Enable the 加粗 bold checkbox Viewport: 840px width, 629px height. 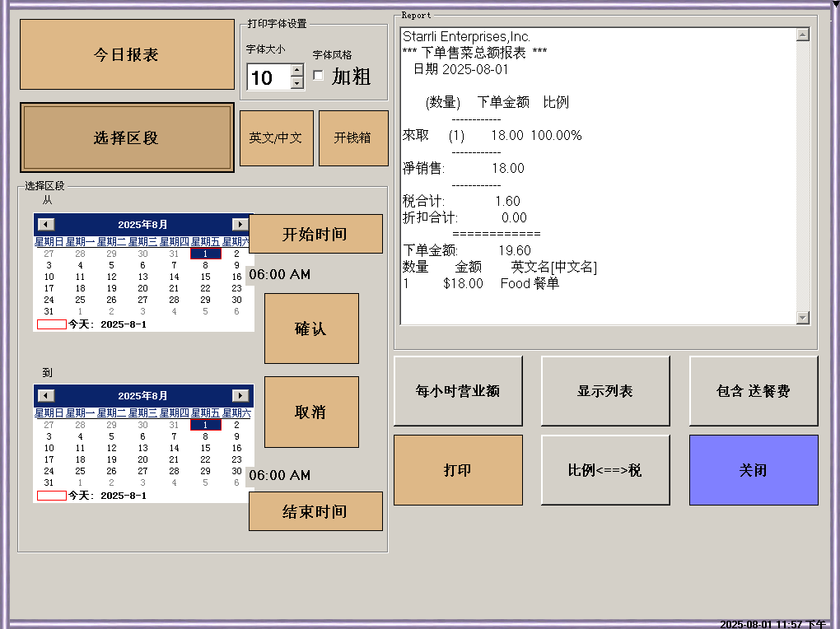(x=320, y=77)
